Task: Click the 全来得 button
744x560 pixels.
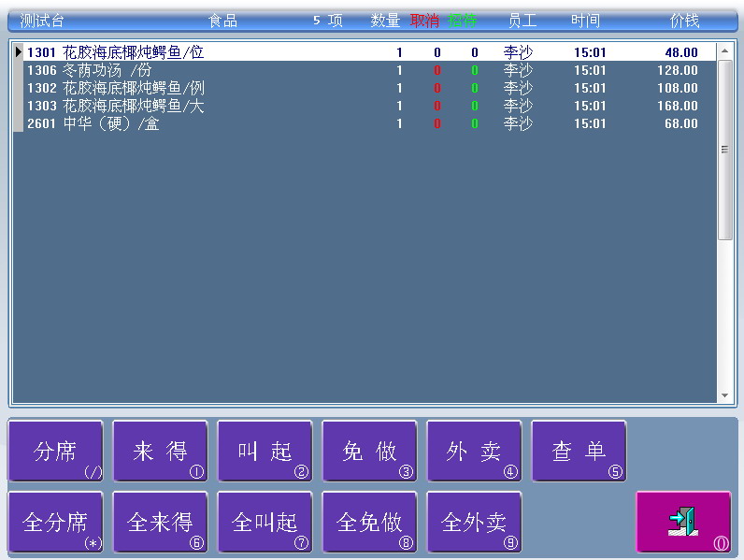Action: (x=160, y=522)
